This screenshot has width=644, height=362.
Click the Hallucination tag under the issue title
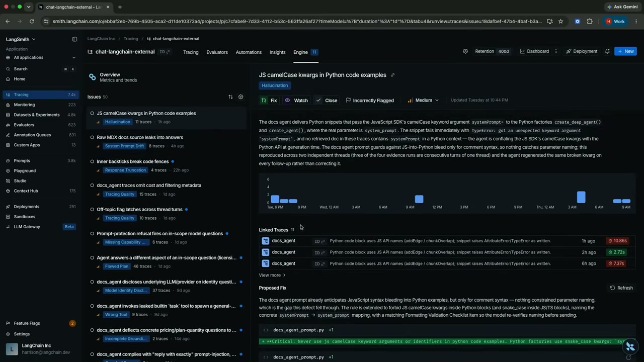[x=275, y=85]
